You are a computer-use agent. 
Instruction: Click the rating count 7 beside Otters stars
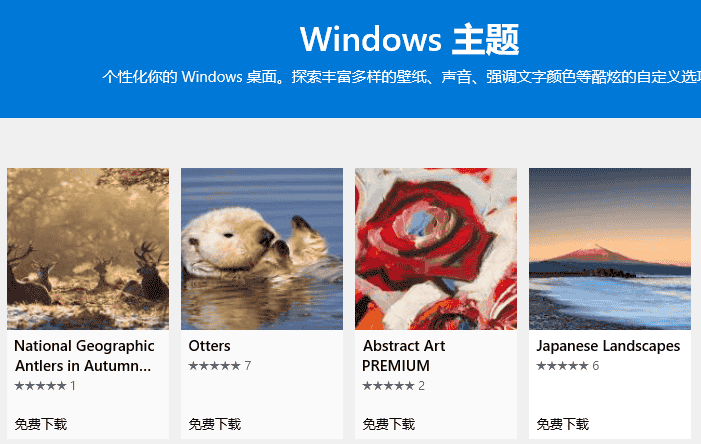tap(248, 366)
